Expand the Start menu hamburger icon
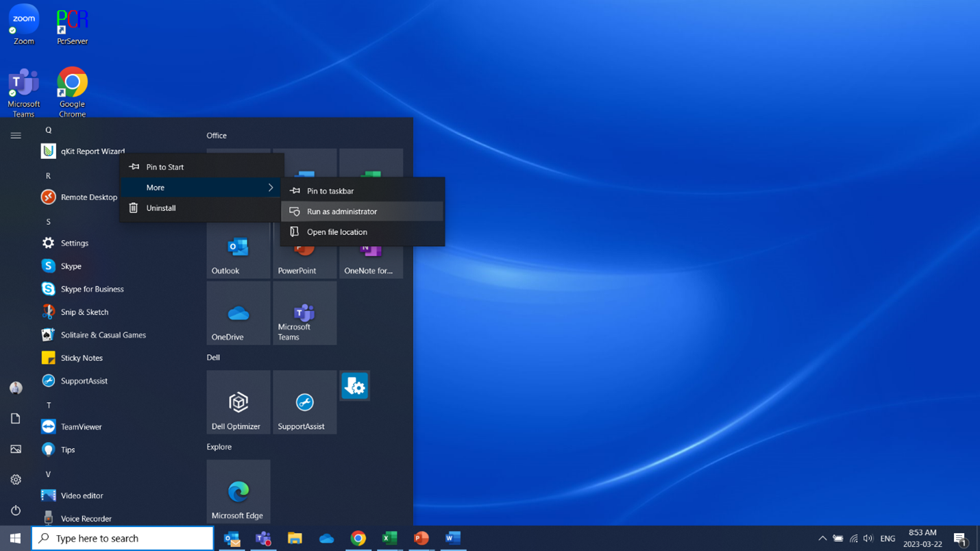980x551 pixels. [16, 136]
